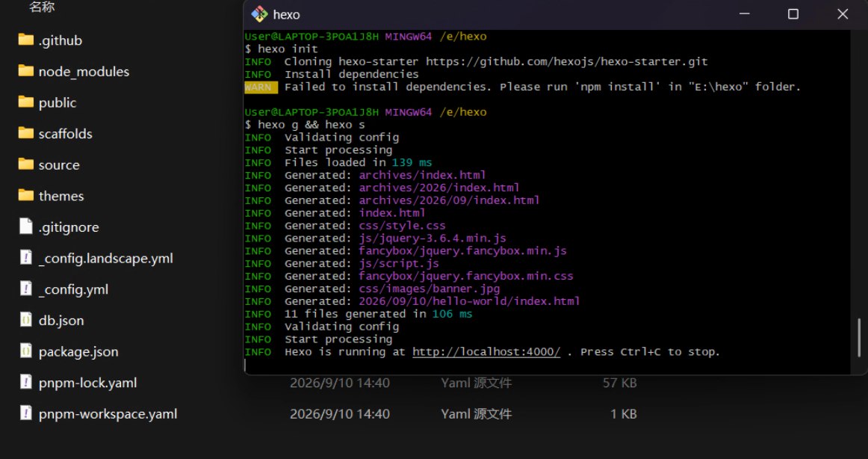Click the date cell of pnpm-workspace.yaml

coord(340,413)
